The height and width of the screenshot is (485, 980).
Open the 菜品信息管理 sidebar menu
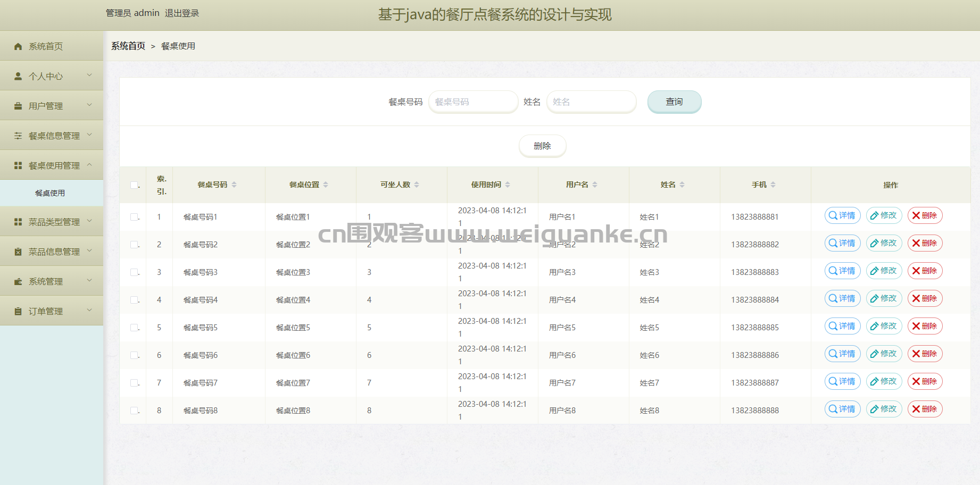tap(54, 252)
